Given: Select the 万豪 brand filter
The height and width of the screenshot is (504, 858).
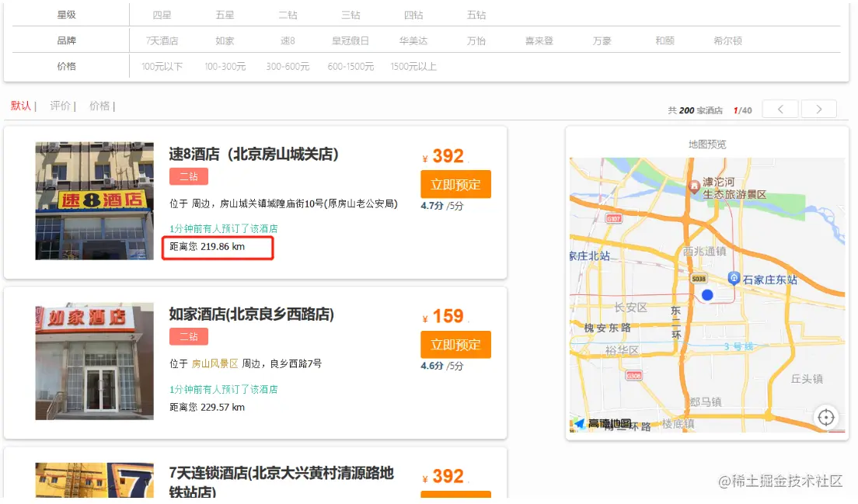Looking at the screenshot, I should tap(602, 41).
